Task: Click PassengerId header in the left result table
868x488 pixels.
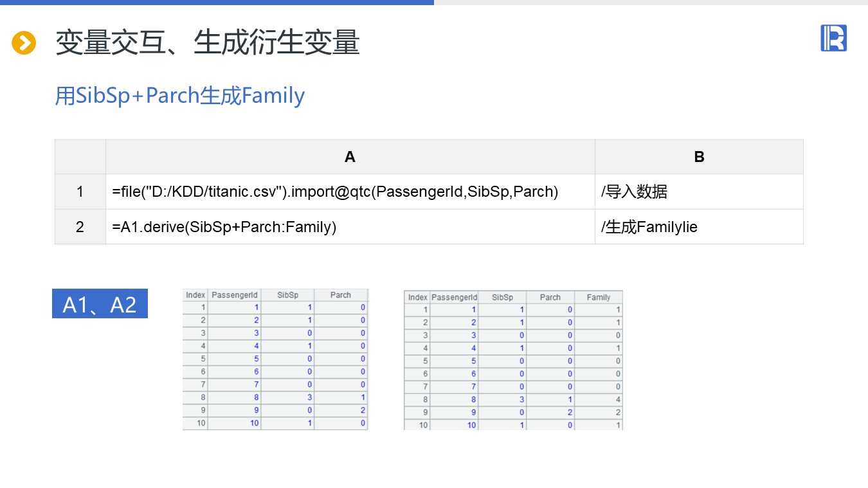Action: coord(234,295)
